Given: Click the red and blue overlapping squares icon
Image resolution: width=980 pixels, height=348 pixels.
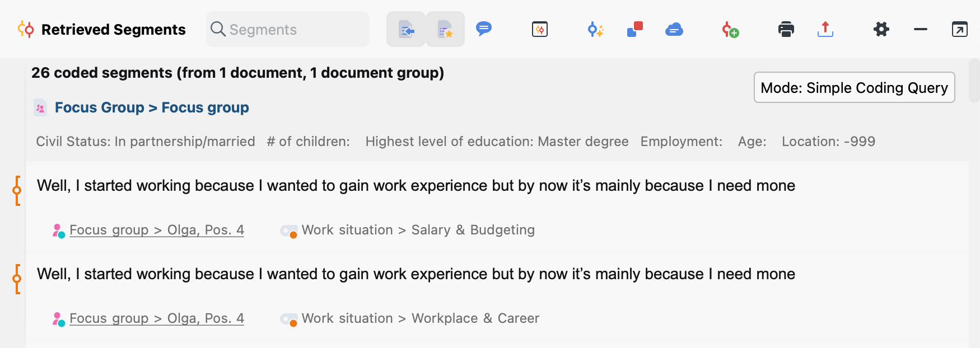Looking at the screenshot, I should [x=635, y=29].
